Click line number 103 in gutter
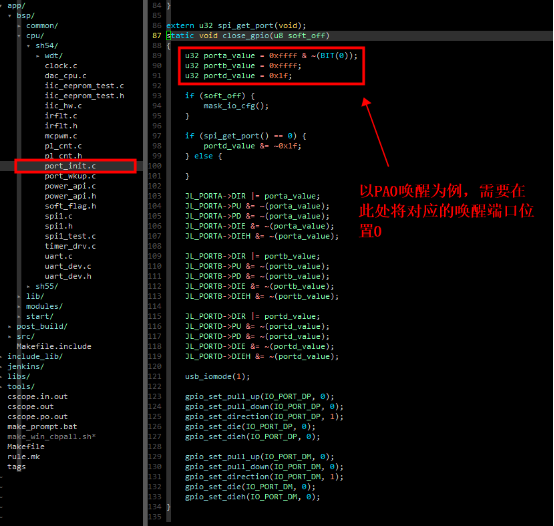The width and height of the screenshot is (554, 526). coord(155,196)
